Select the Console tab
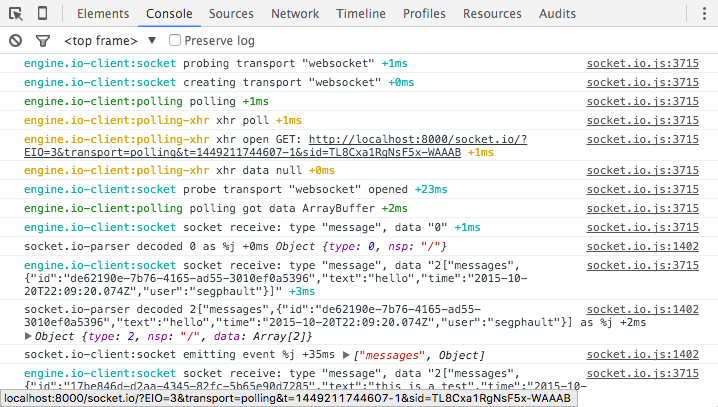This screenshot has height=407, width=718. pyautogui.click(x=169, y=14)
